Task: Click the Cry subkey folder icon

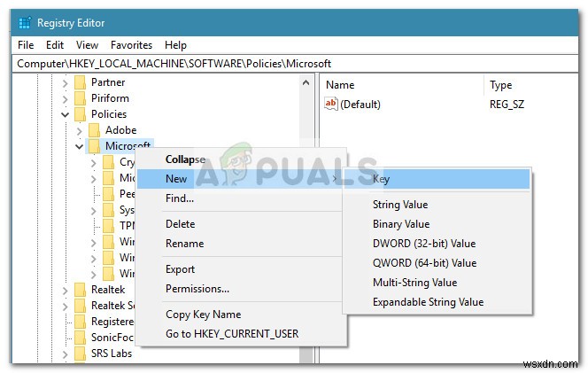Action: (109, 162)
